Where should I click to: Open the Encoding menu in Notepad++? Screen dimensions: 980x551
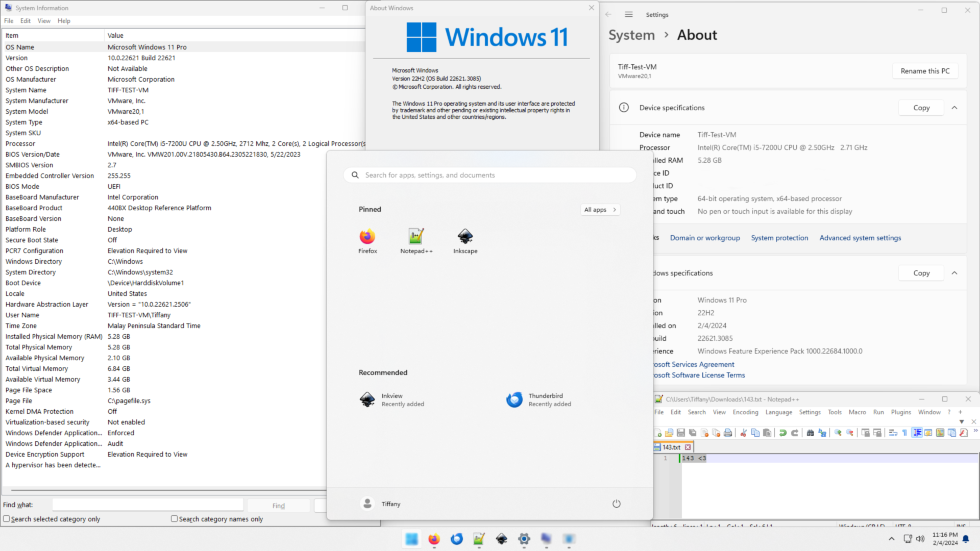point(745,412)
